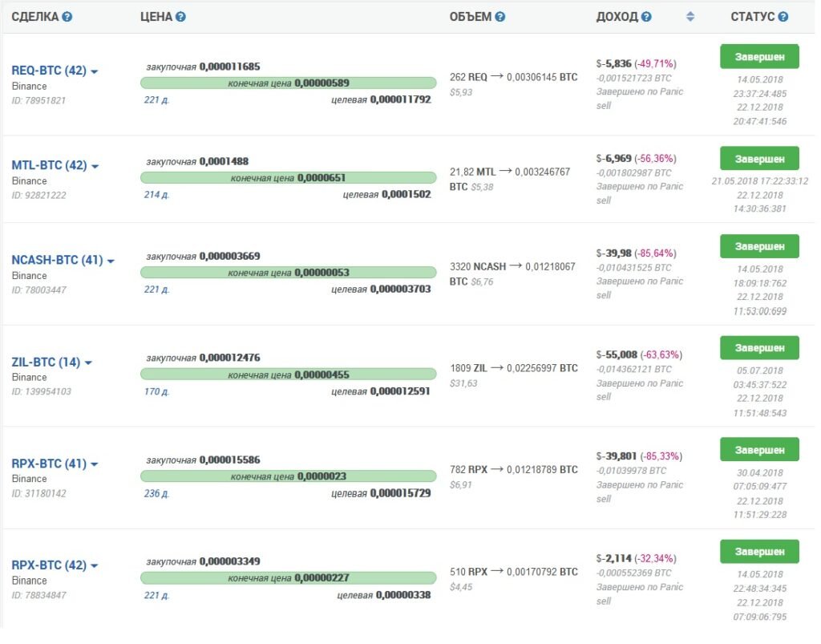Open the MTL-BTC (42) deal link
Viewport: 821px width, 644px height.
pyautogui.click(x=49, y=165)
